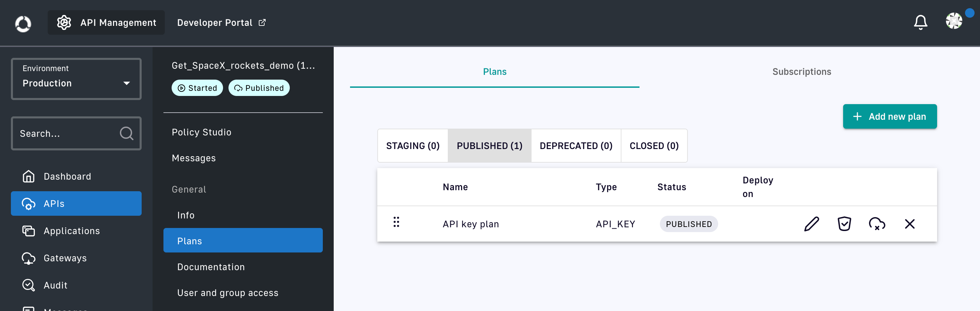980x311 pixels.
Task: Click the PUBLISHED status badge
Action: [689, 224]
